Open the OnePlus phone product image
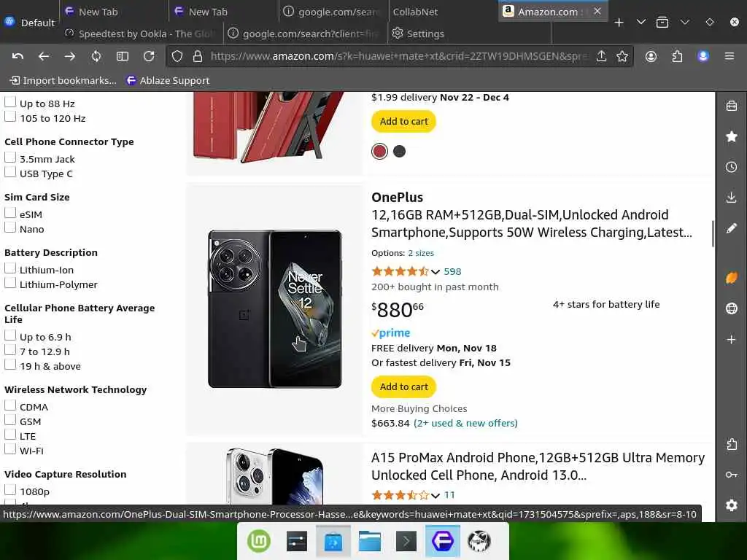The image size is (747, 560). point(275,308)
